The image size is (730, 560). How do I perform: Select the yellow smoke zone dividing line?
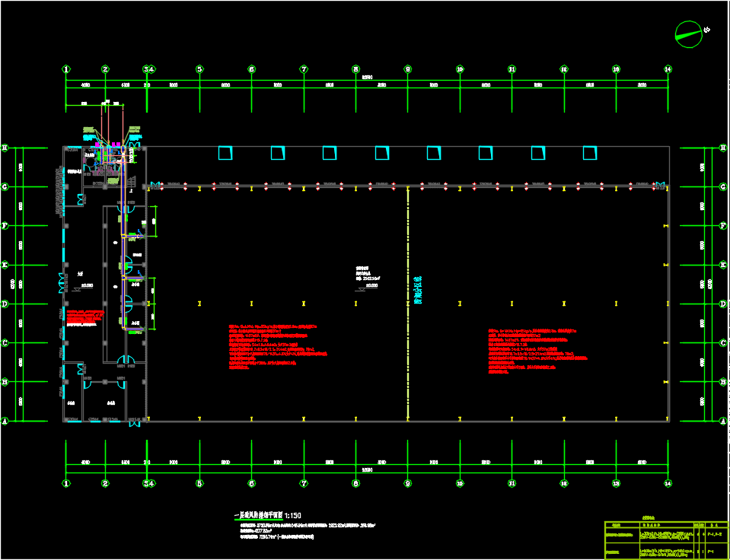[408, 304]
